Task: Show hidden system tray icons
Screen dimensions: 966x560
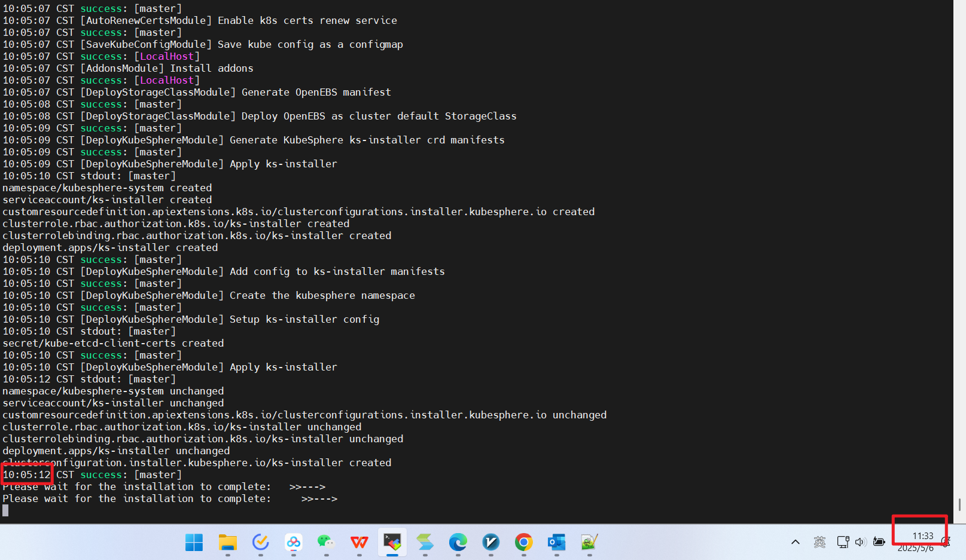Action: coord(795,542)
